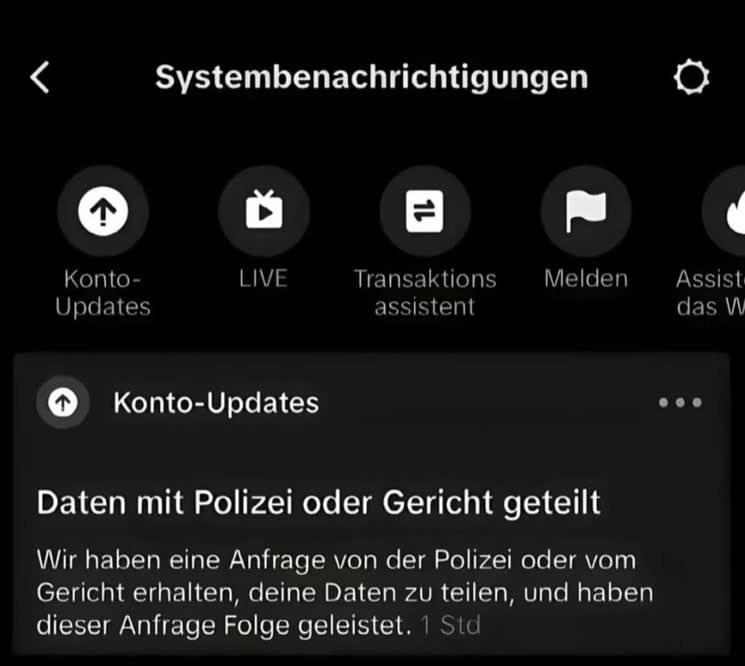Tap the Konto-Updates notification card background
This screenshot has width=745, height=666.
pyautogui.click(x=372, y=504)
